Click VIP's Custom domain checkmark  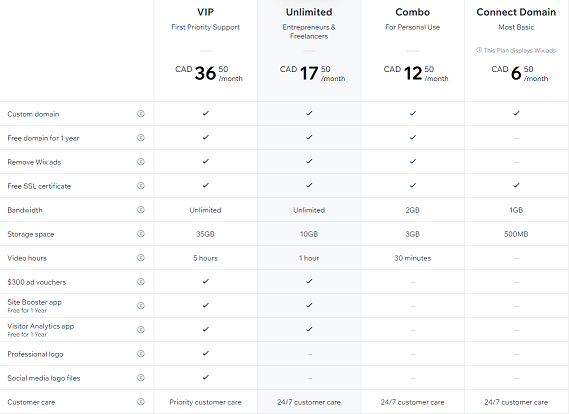[205, 113]
